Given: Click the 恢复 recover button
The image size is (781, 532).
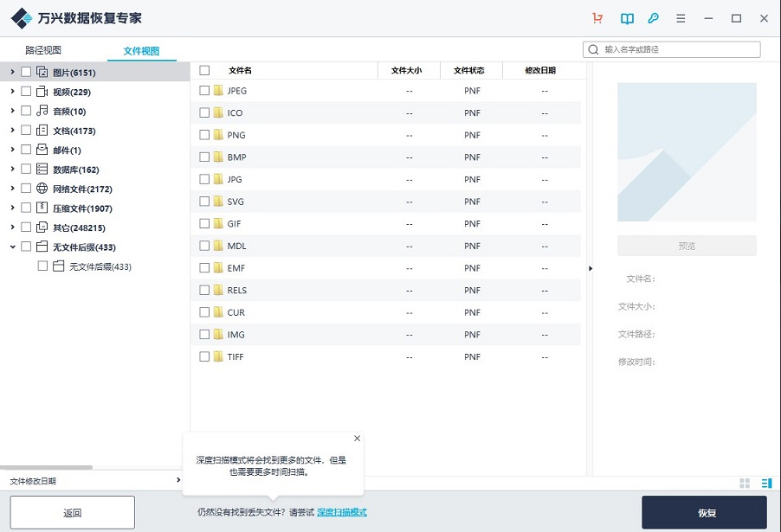Looking at the screenshot, I should pos(704,512).
